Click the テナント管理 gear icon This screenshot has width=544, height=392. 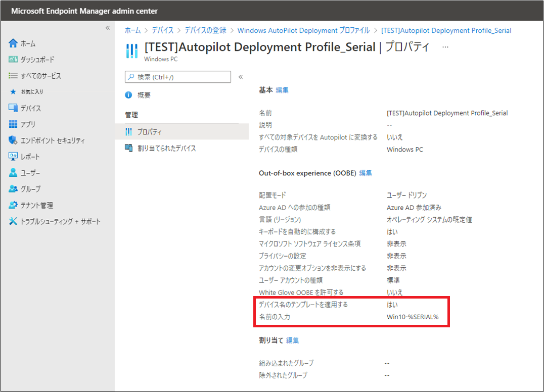coord(13,205)
